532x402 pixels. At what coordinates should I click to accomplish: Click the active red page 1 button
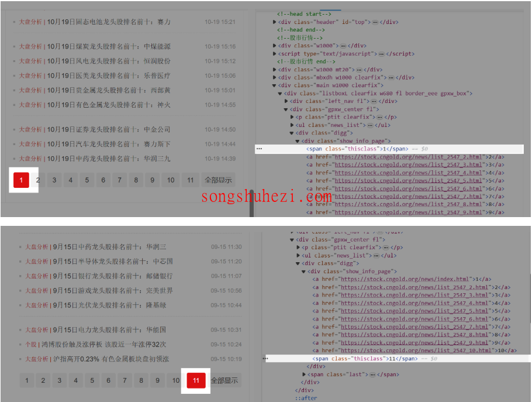pyautogui.click(x=21, y=180)
